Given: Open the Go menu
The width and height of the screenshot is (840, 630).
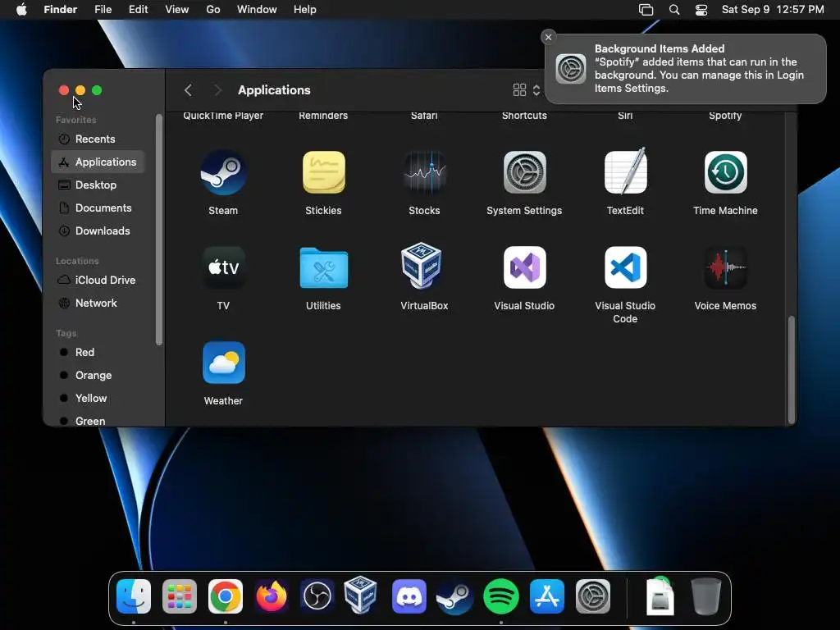Looking at the screenshot, I should click(x=213, y=10).
